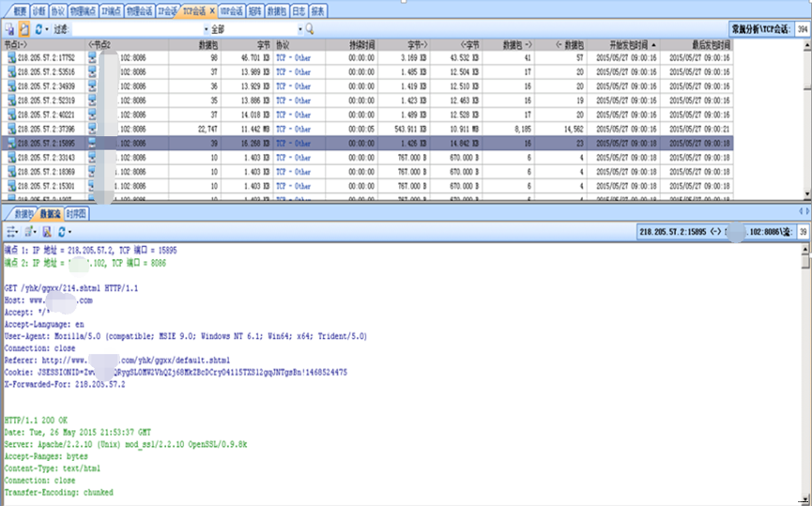Open the 日志 tab
This screenshot has width=812, height=506.
point(299,11)
